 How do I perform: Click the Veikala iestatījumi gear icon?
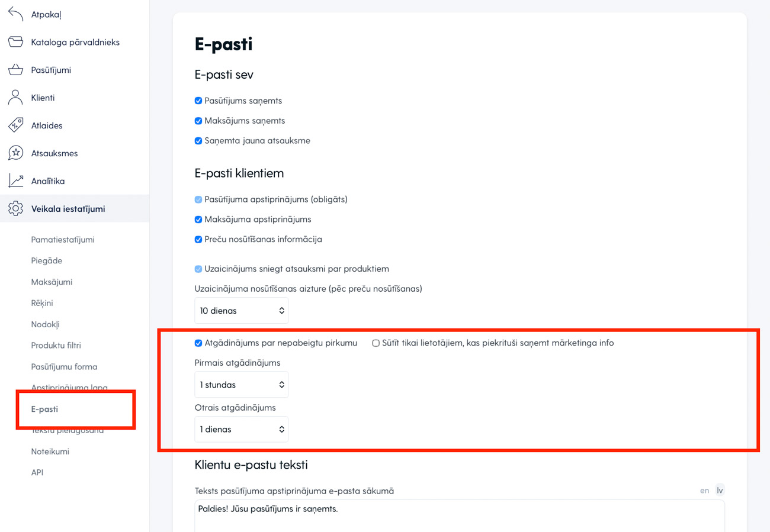point(16,209)
